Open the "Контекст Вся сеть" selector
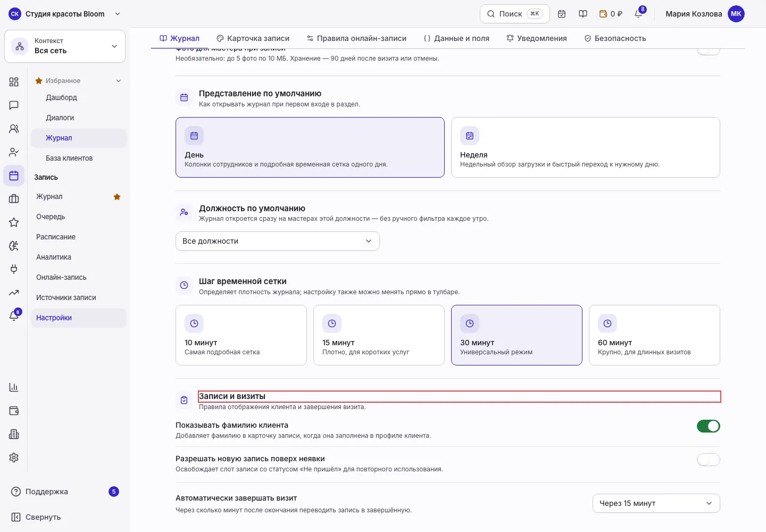This screenshot has height=532, width=766. [x=65, y=46]
